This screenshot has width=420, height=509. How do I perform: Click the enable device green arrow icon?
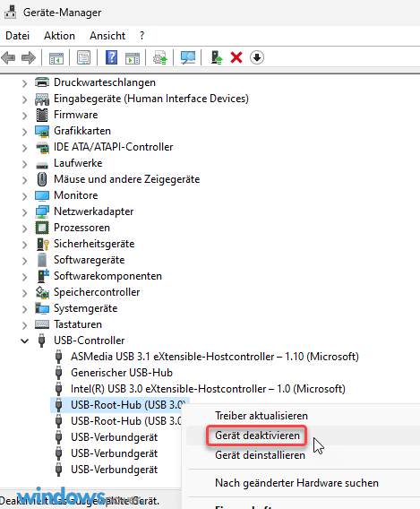point(217,57)
